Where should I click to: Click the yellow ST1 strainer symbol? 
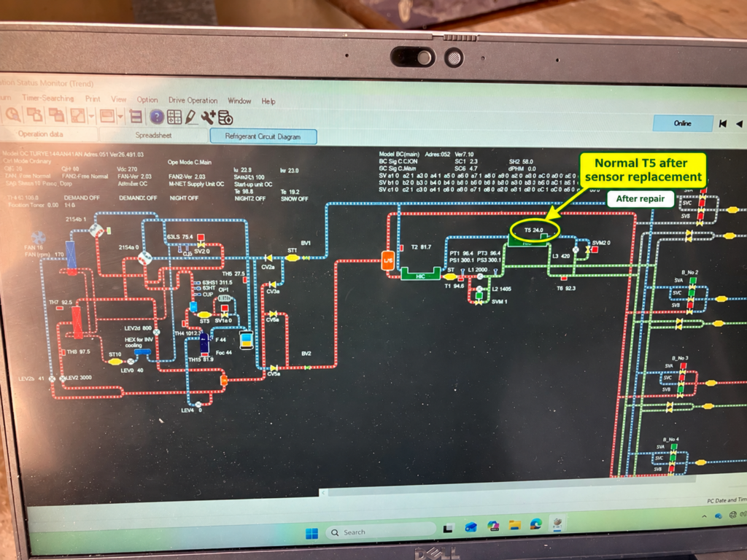click(x=292, y=257)
